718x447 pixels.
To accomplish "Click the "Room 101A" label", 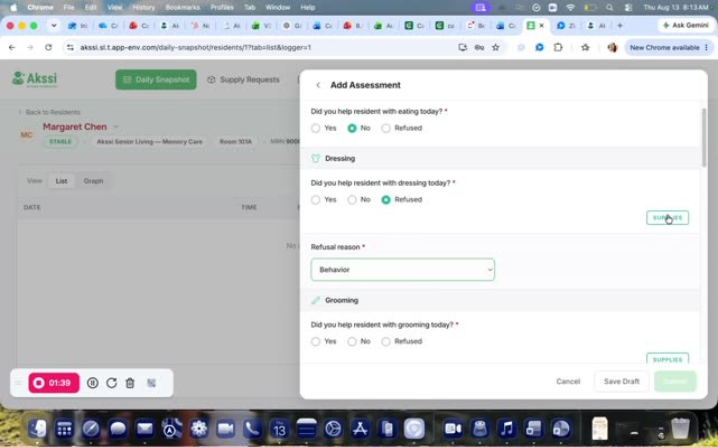I will 235,142.
